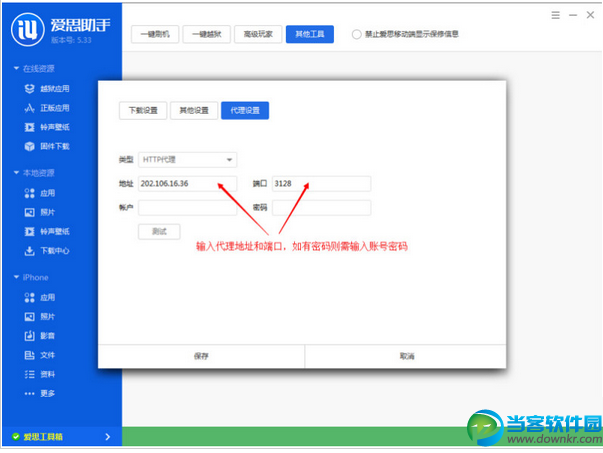Switch to 下载设置 tab
603x453 pixels.
click(143, 111)
